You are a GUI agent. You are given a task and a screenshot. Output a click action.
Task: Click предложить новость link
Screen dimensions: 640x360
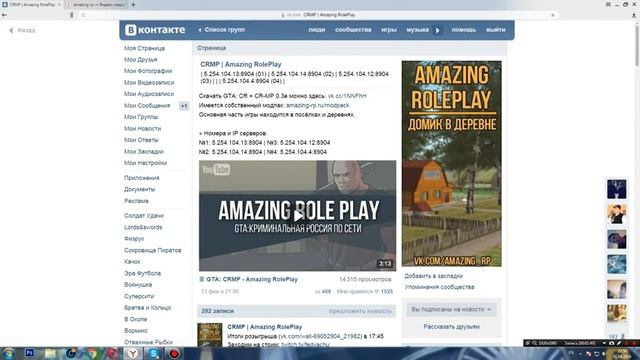360,311
